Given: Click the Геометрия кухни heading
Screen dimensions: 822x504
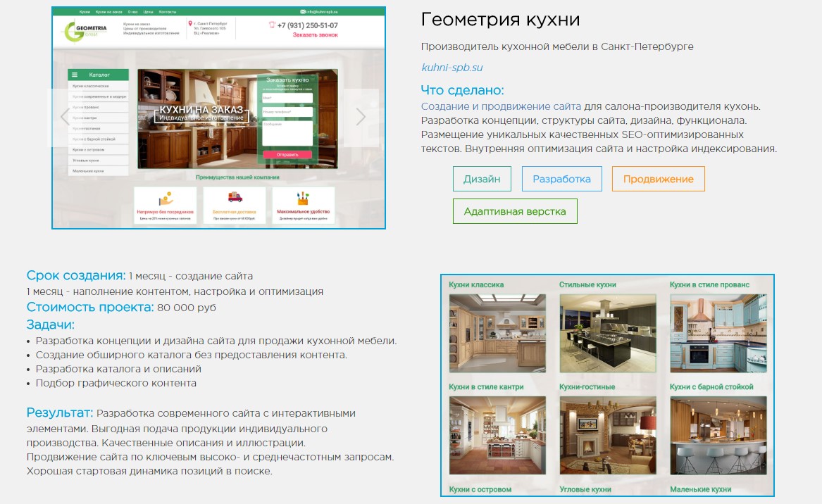Looking at the screenshot, I should 500,20.
